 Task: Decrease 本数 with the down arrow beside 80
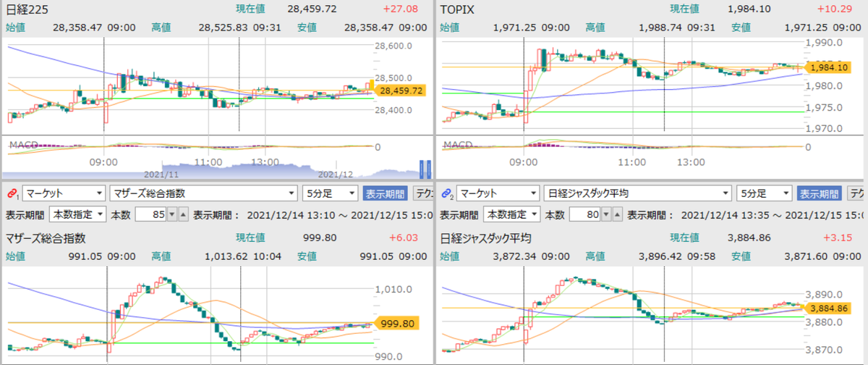[x=606, y=215]
